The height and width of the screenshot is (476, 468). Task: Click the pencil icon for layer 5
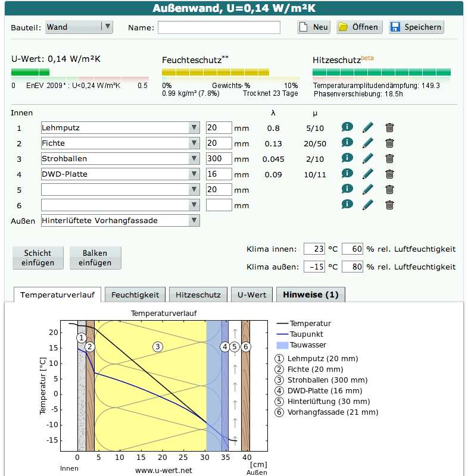tap(367, 189)
